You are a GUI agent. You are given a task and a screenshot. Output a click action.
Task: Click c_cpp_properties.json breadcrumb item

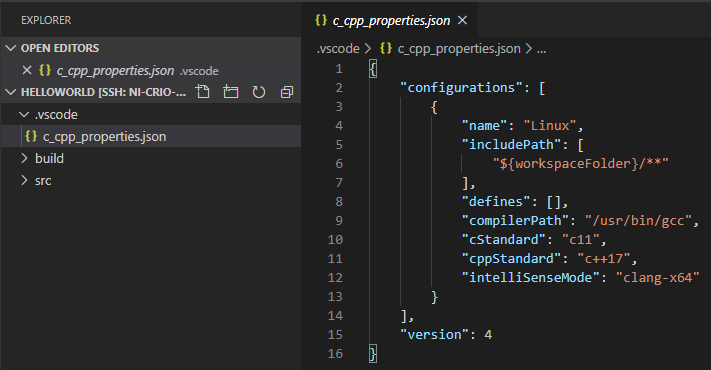point(459,49)
